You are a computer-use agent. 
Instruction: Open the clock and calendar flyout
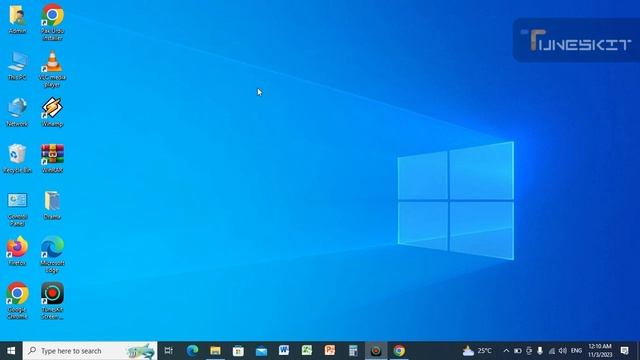[600, 351]
